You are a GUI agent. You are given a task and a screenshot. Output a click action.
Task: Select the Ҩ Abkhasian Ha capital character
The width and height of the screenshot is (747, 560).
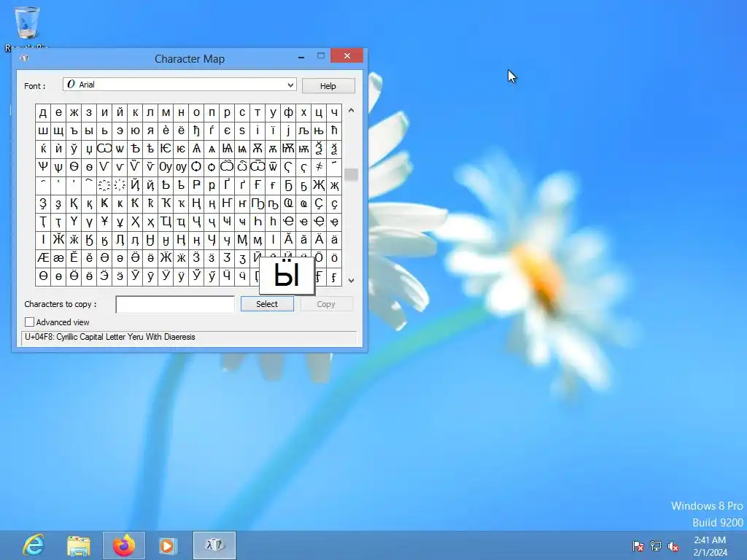pos(288,203)
